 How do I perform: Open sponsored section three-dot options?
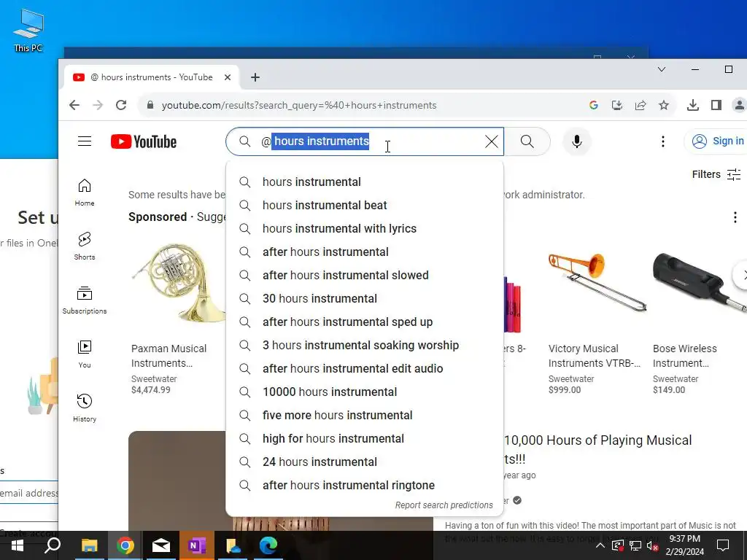point(735,217)
